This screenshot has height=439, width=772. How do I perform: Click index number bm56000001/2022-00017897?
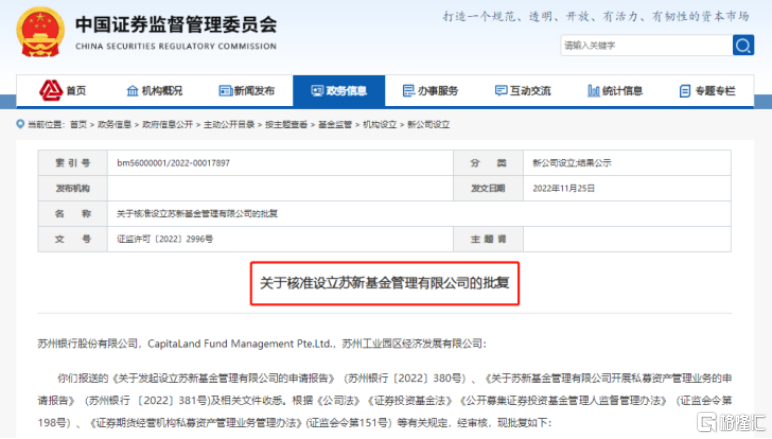(173, 163)
